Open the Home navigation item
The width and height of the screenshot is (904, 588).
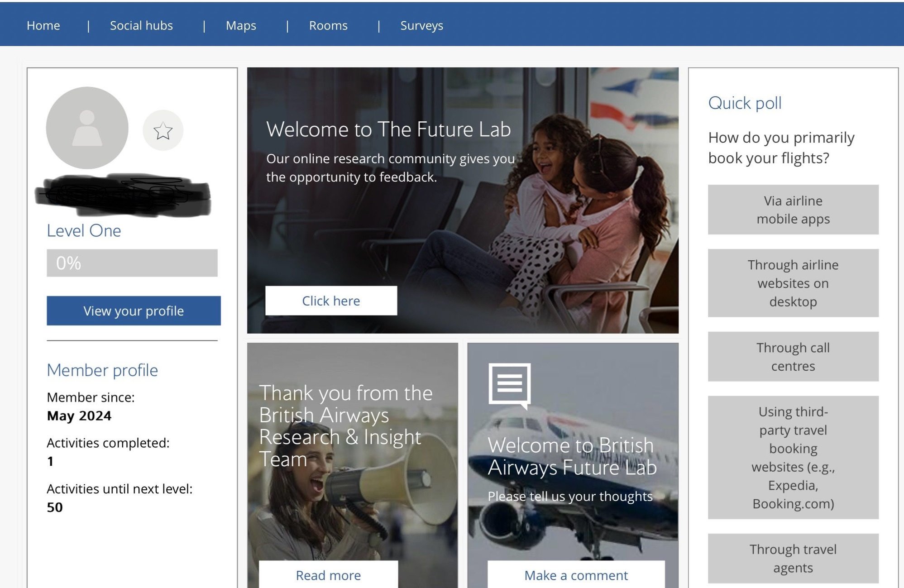[43, 25]
